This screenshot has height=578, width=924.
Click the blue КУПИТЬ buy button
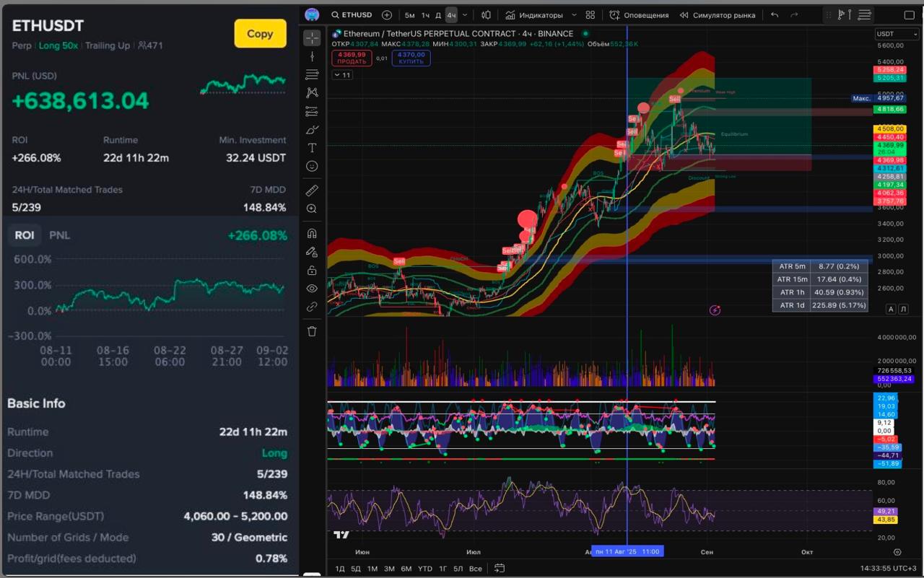pyautogui.click(x=411, y=58)
